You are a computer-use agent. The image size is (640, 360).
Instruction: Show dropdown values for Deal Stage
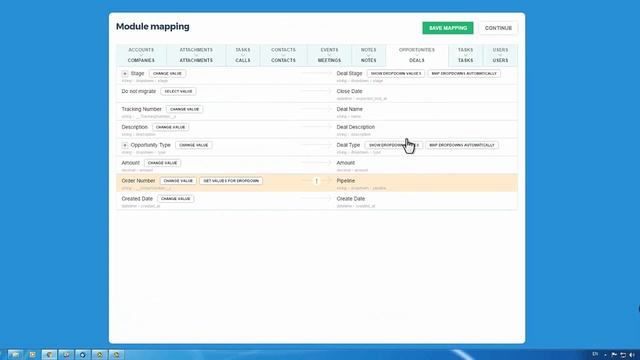tap(396, 73)
